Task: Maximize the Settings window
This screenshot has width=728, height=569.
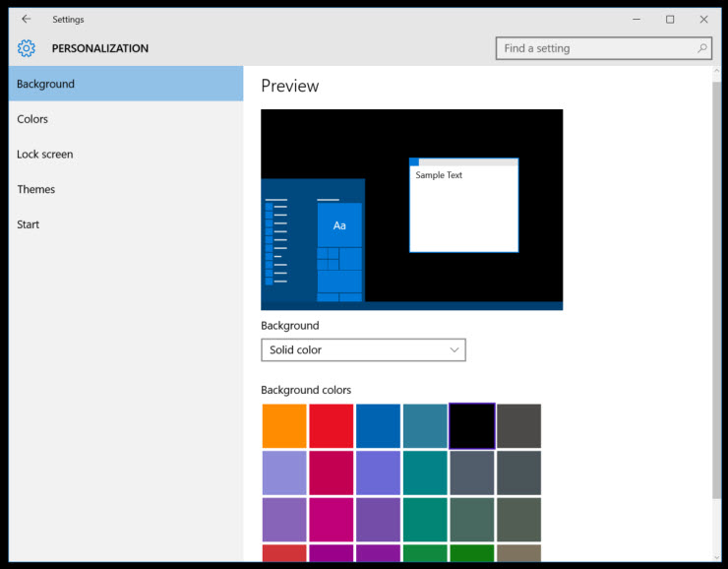Action: coord(670,19)
